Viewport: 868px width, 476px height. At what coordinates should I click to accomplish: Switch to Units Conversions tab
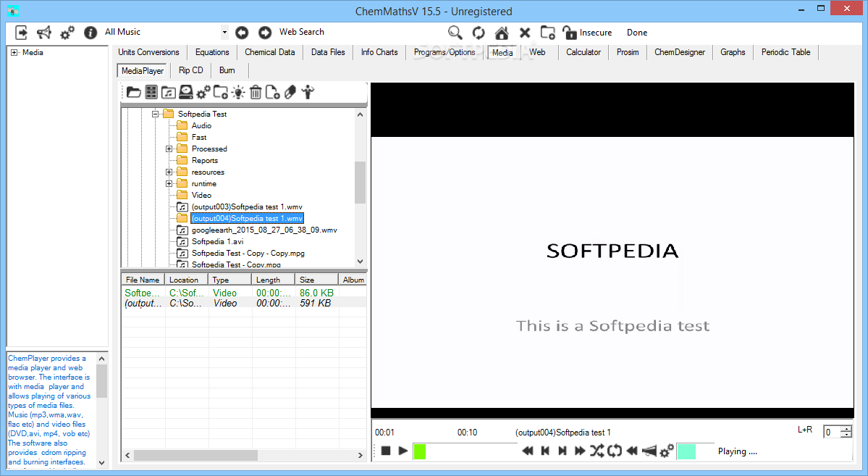pyautogui.click(x=148, y=52)
